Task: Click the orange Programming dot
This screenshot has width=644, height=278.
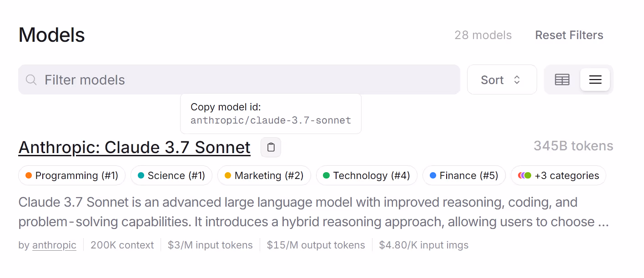Action: click(29, 175)
